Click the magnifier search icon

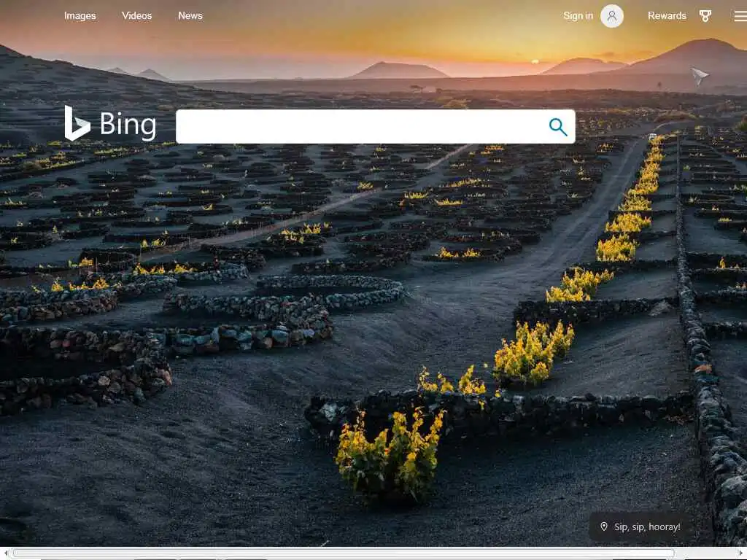pos(558,127)
